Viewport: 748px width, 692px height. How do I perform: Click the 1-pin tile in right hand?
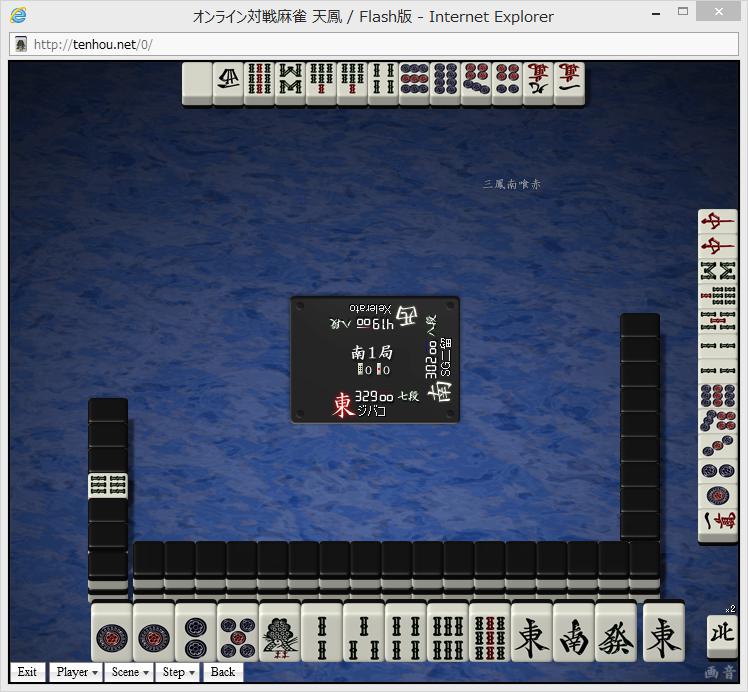[x=717, y=495]
